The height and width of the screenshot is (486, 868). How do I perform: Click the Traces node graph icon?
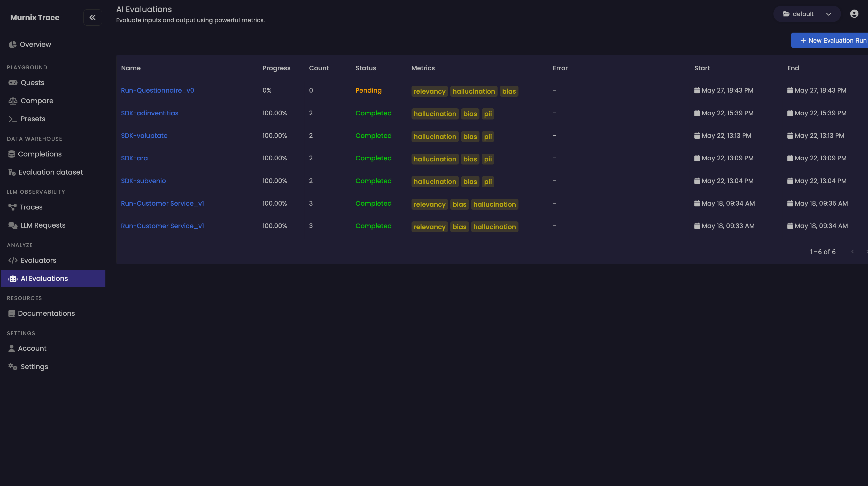(x=12, y=207)
